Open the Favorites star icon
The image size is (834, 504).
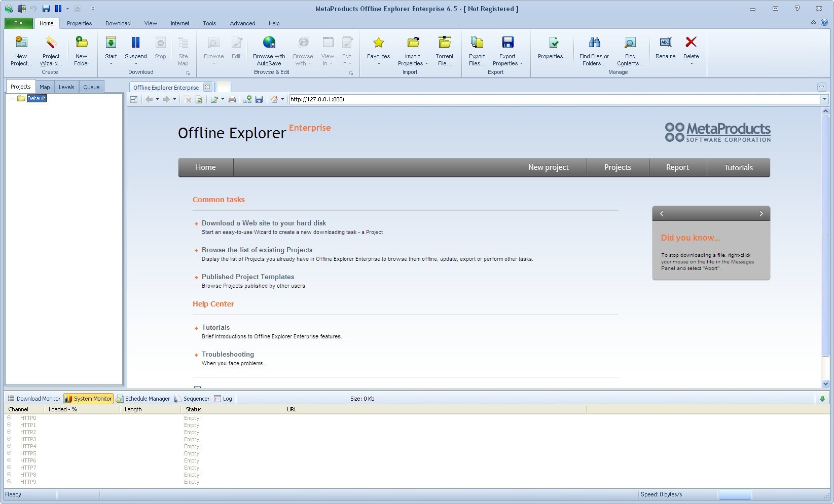tap(378, 43)
